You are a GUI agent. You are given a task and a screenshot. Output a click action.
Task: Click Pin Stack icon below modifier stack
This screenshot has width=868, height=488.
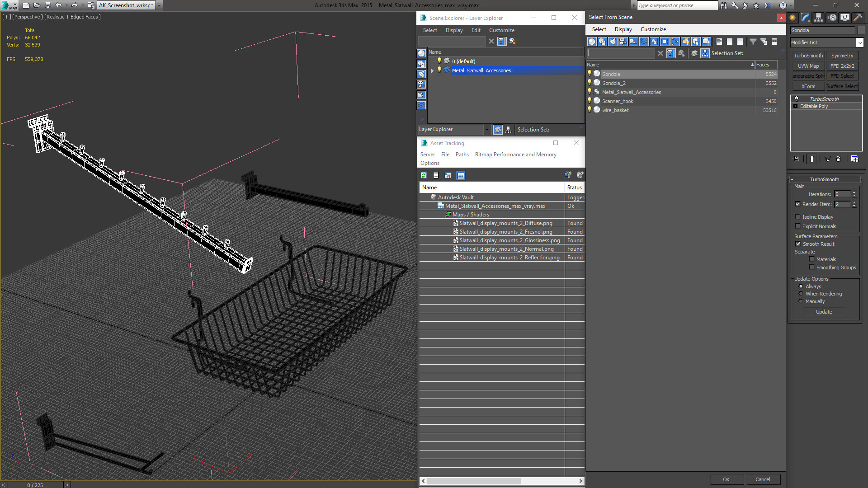pos(796,159)
